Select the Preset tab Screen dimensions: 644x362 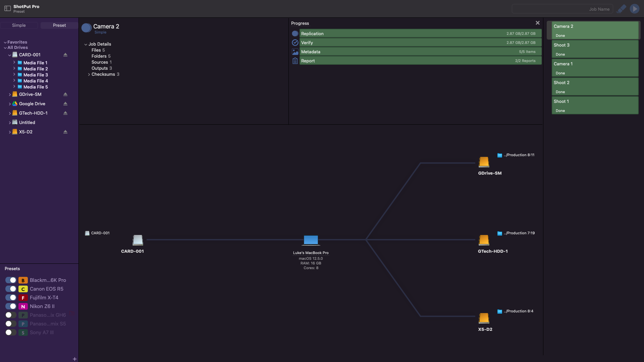[59, 25]
